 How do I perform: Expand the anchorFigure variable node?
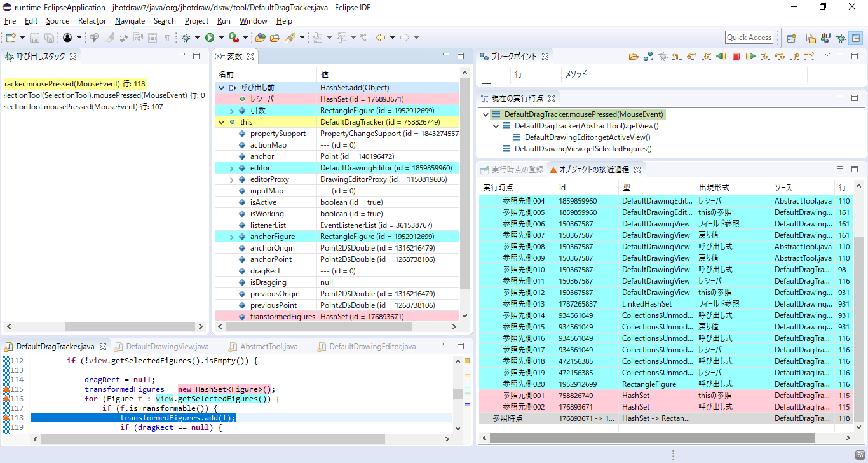pyautogui.click(x=232, y=237)
